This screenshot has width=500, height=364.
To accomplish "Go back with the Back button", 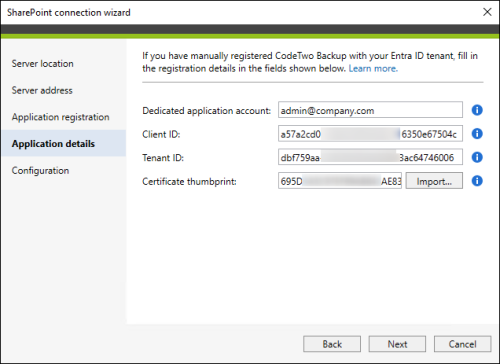I will [x=332, y=344].
